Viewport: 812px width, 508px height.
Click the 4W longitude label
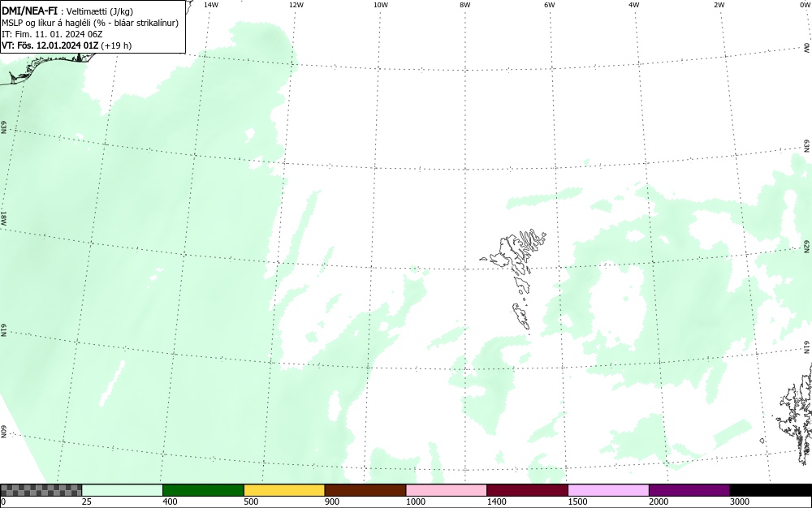point(634,5)
